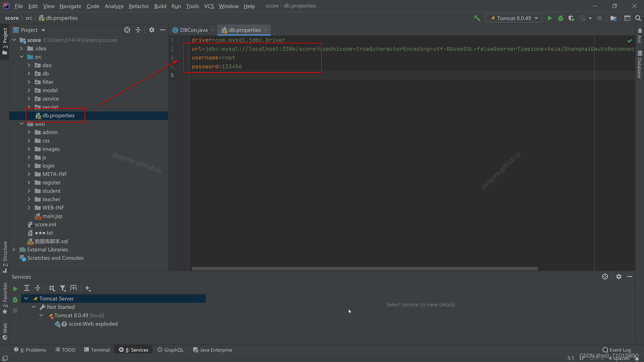
Task: Toggle the Favorites side panel
Action: [x=5, y=298]
